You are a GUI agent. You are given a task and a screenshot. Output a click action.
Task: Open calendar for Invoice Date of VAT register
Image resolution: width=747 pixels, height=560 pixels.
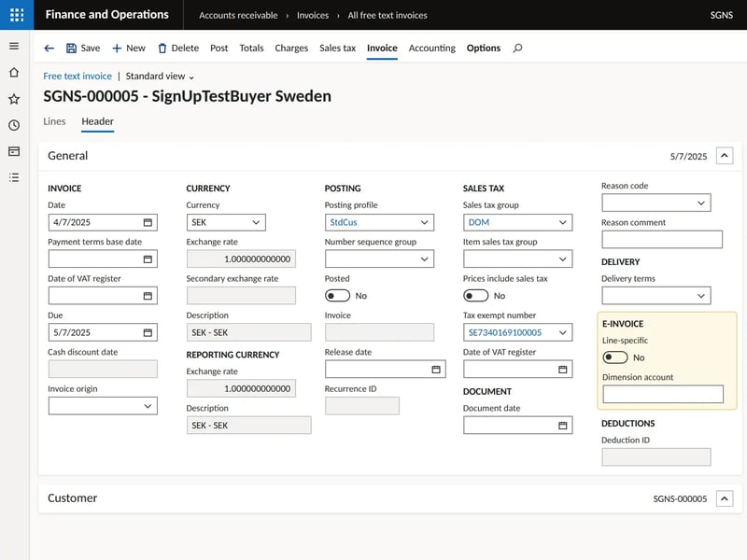tap(148, 296)
